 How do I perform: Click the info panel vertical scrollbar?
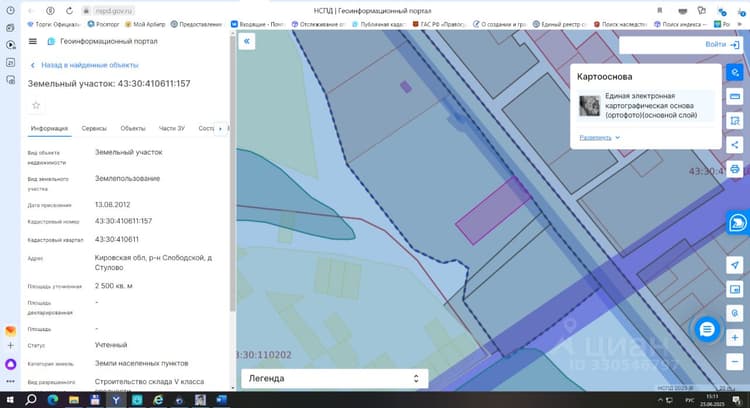pos(233,172)
